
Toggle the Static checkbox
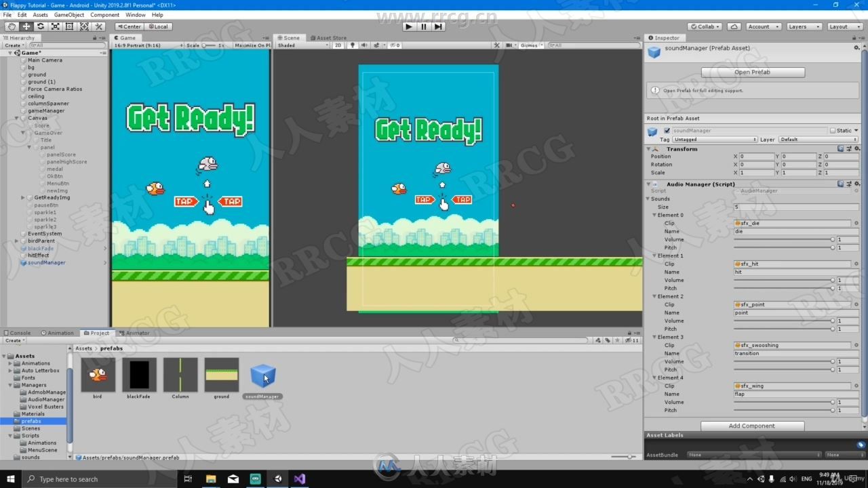pos(833,130)
